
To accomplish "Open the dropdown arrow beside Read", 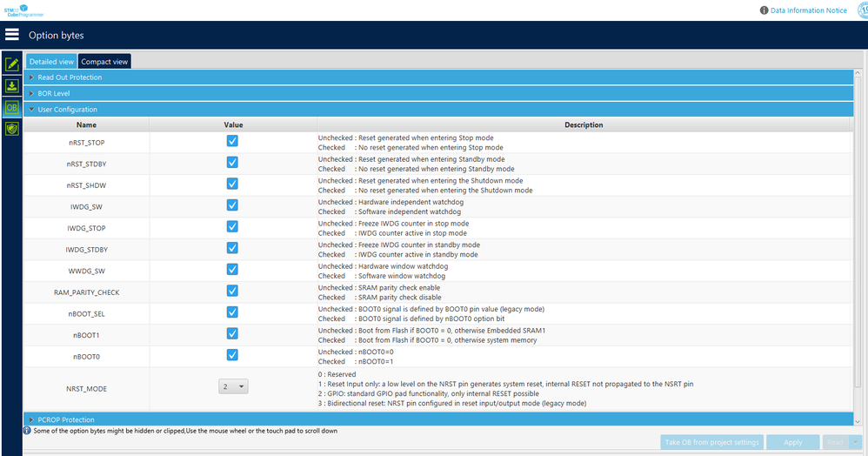I will [x=856, y=442].
